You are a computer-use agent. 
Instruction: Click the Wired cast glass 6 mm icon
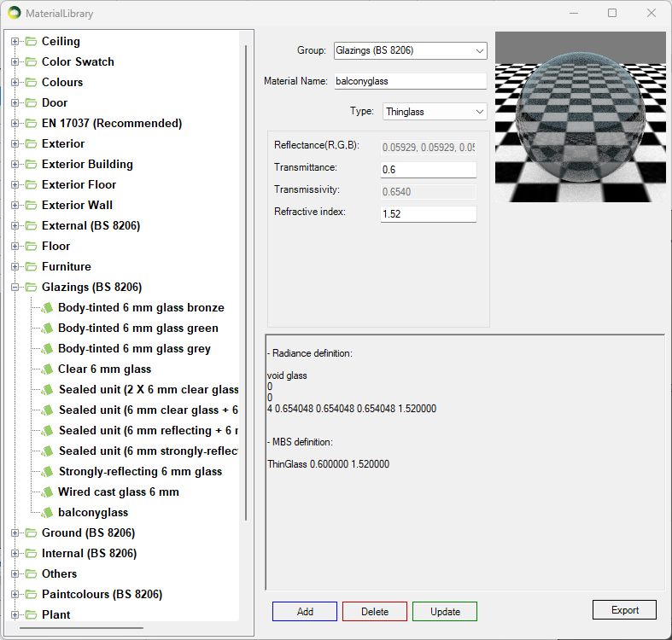48,492
